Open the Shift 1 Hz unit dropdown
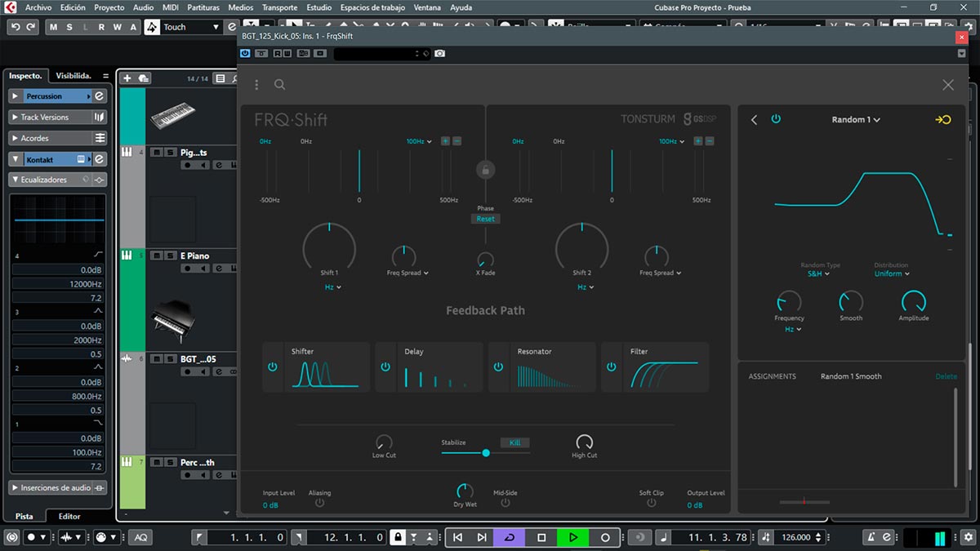 point(332,287)
